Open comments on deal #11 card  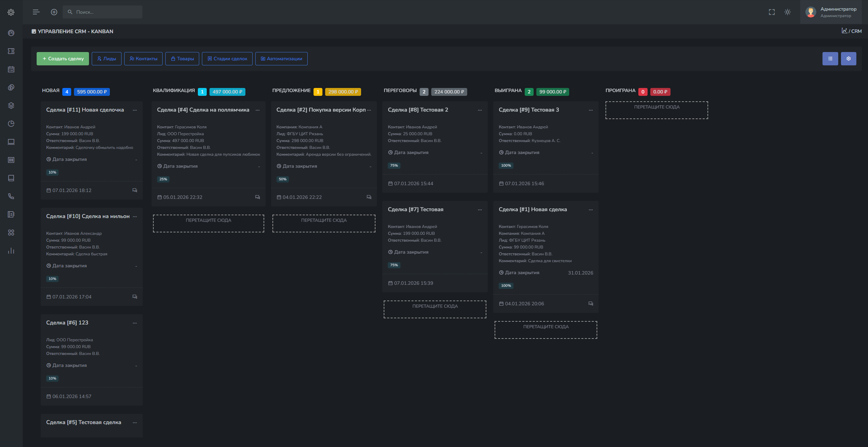(135, 190)
